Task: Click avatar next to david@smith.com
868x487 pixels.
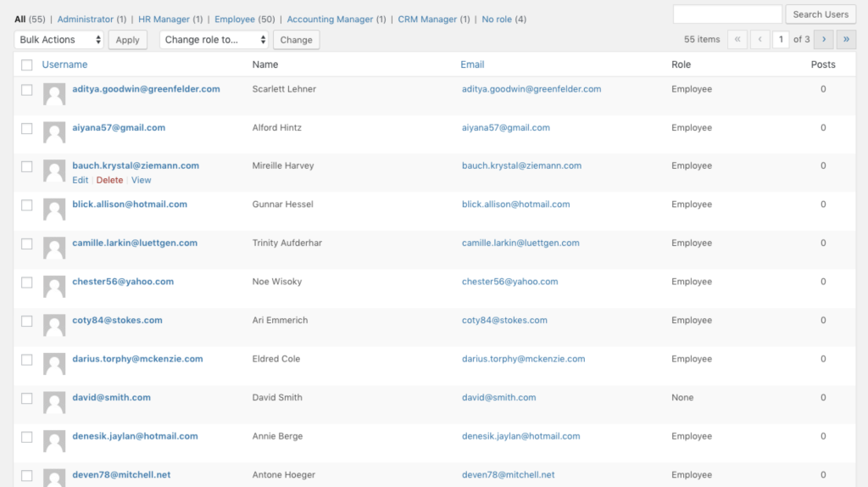Action: point(54,403)
